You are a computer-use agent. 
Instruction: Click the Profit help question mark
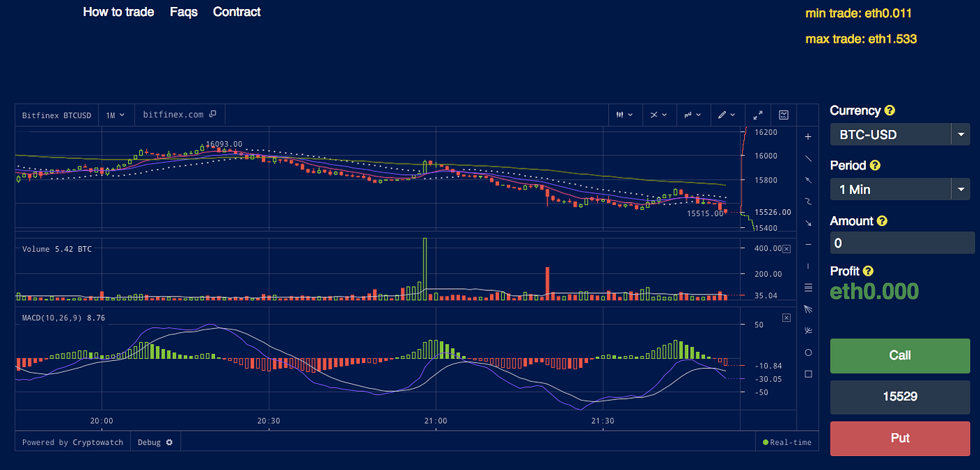pos(868,271)
